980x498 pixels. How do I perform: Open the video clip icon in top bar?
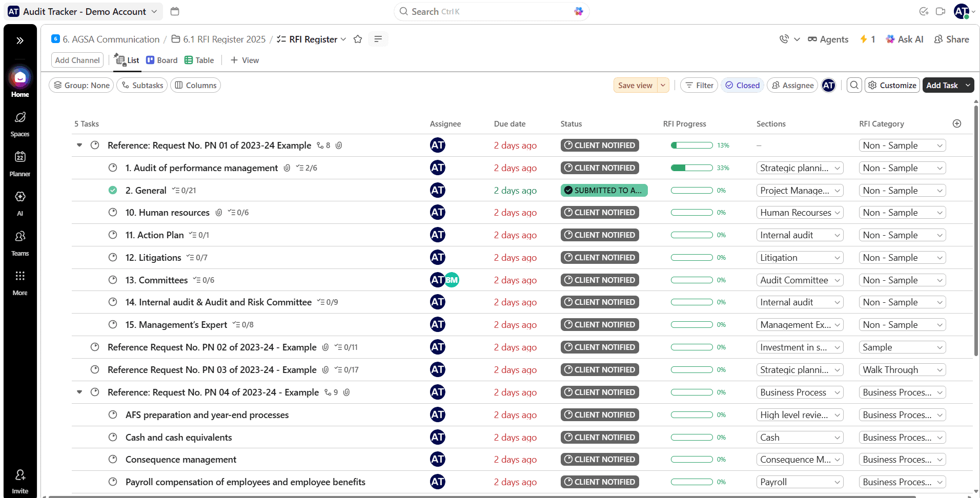tap(941, 11)
